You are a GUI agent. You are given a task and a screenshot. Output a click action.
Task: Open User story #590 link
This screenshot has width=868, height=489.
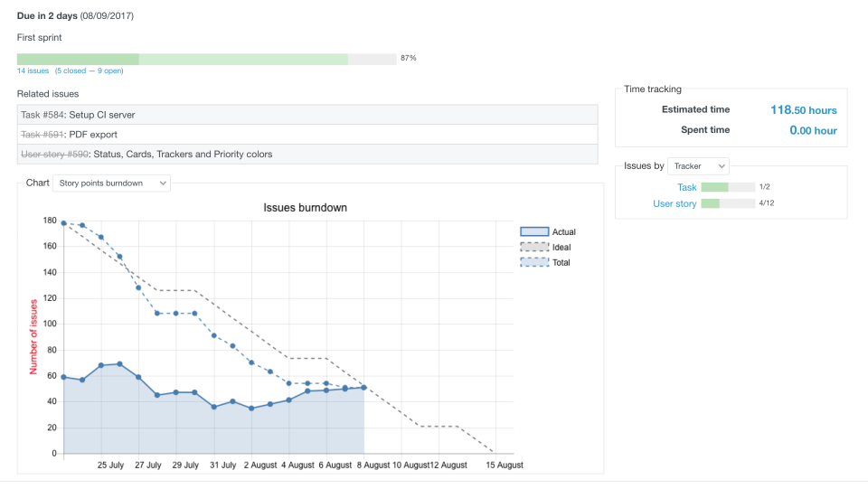54,154
